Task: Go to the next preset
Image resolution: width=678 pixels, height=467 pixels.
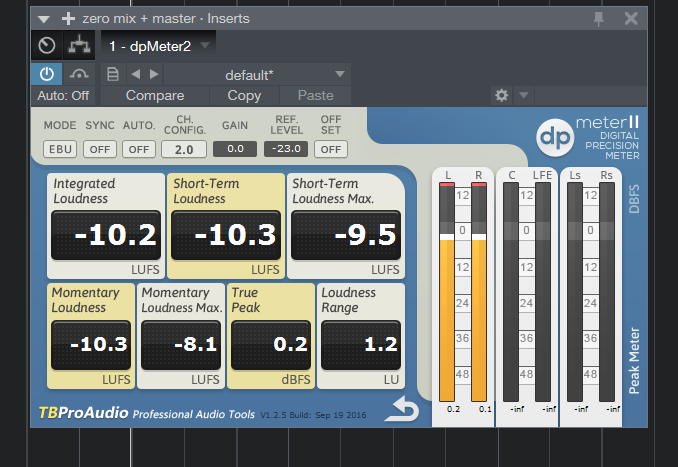Action: click(x=154, y=74)
